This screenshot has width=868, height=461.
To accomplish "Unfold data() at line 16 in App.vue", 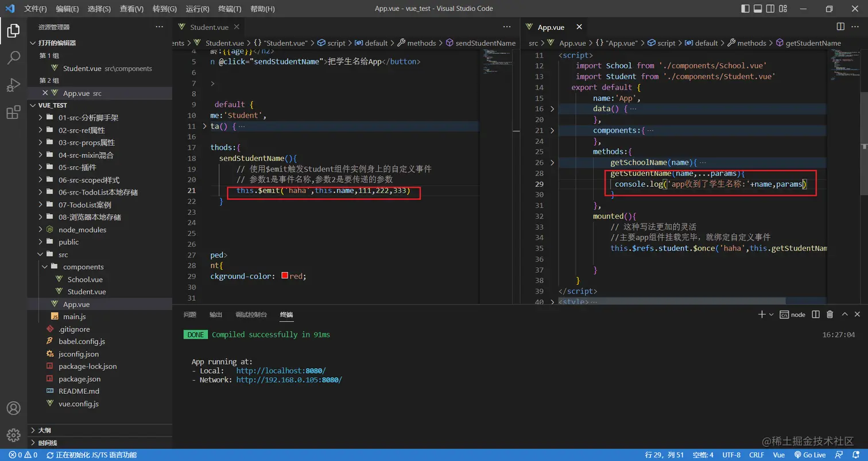I will [x=552, y=109].
